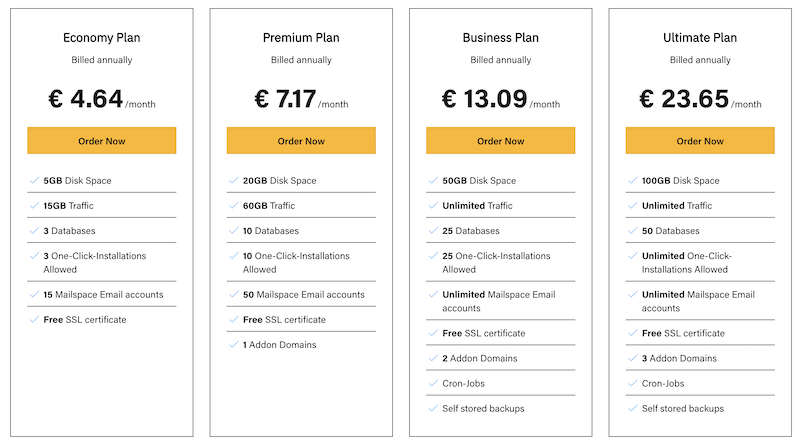
Task: Click Unlimited Traffic in Business Plan
Action: coord(477,206)
